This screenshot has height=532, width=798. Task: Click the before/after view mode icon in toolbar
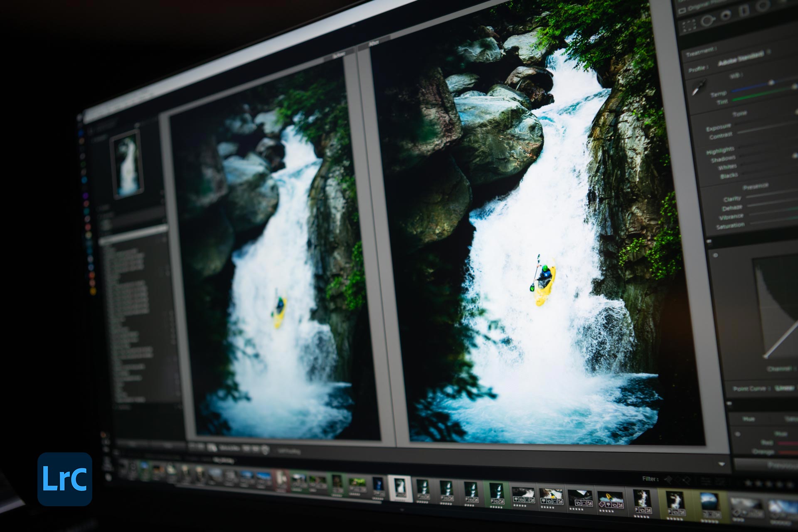coord(212,447)
